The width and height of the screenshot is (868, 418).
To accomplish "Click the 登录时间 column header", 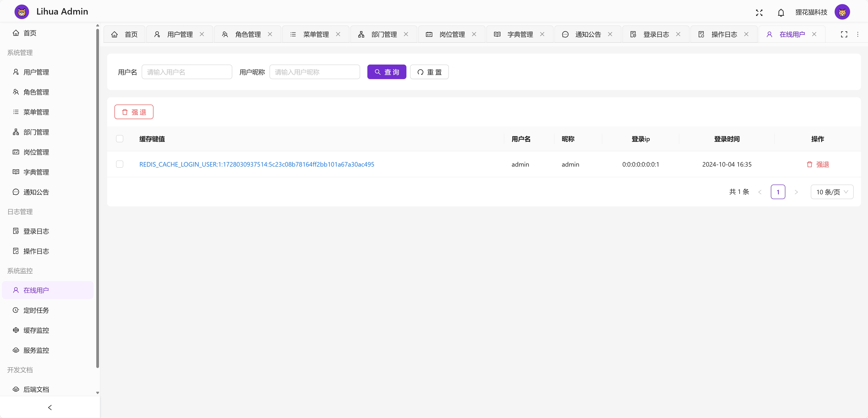I will (x=727, y=139).
